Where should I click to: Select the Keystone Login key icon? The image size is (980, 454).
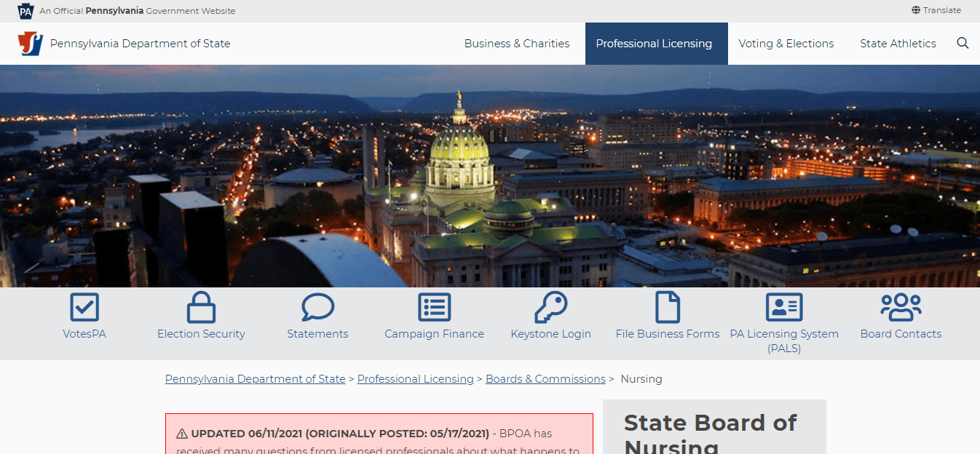(551, 306)
